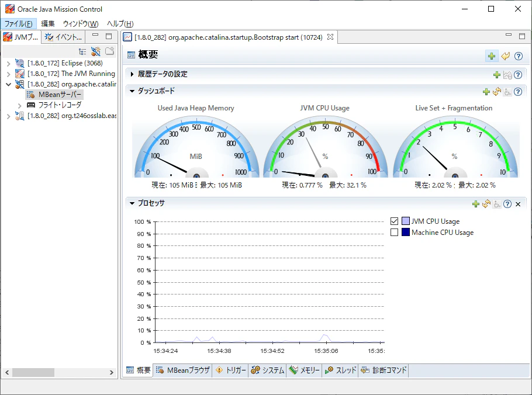532x395 pixels.
Task: Enable Machine CPU Usage series
Action: 394,233
